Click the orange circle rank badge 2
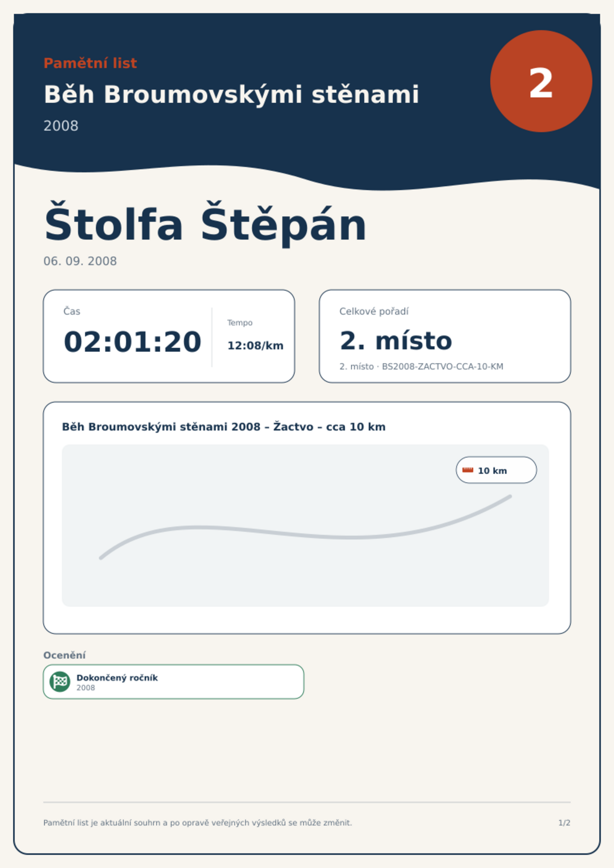The image size is (614, 868). click(541, 82)
